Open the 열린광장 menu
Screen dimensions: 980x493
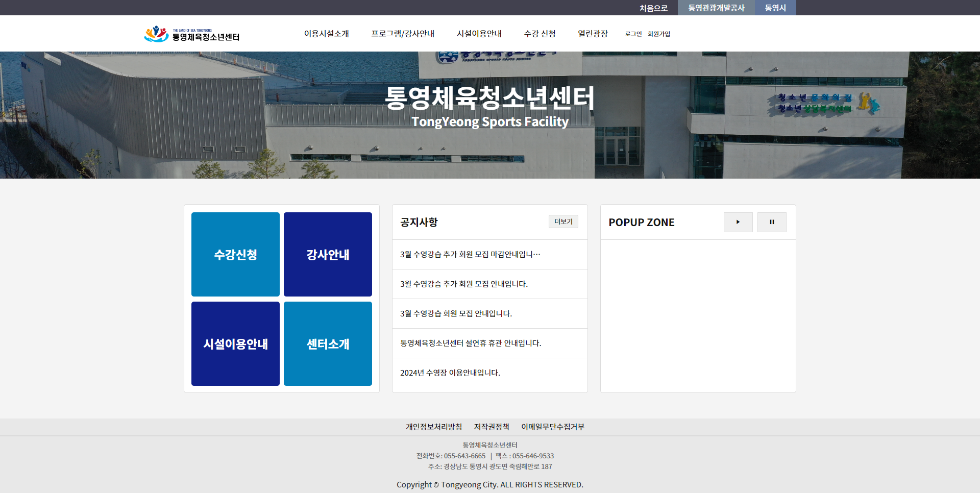pyautogui.click(x=593, y=34)
